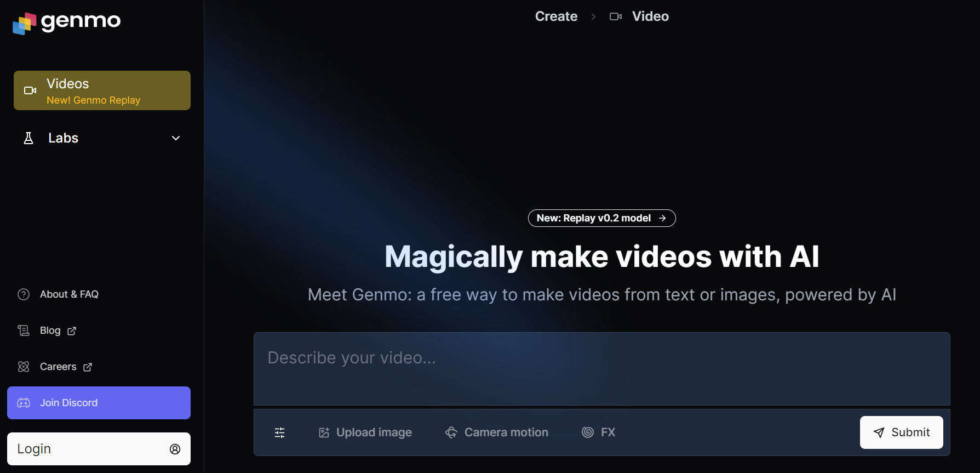Click the Camera motion icon
Viewport: 980px width, 473px height.
(451, 432)
